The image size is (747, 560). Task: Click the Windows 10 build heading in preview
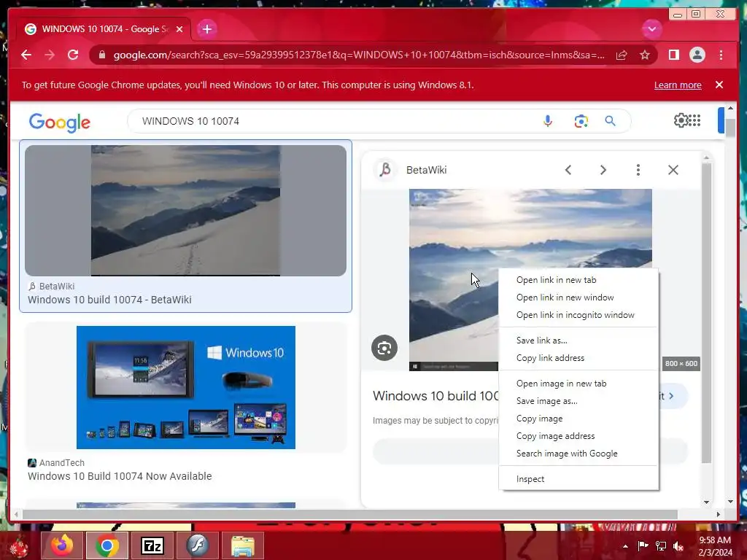point(436,396)
